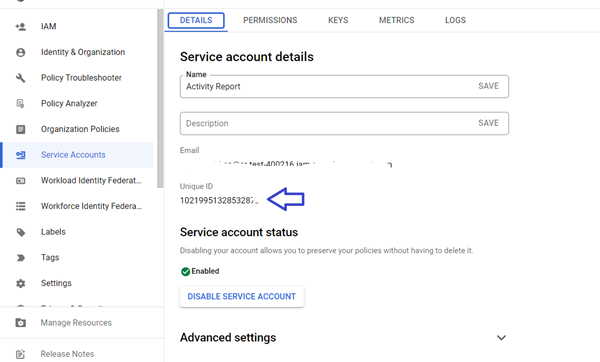This screenshot has height=362, width=600.
Task: Click the Workforce Identity Federation list icon
Action: click(21, 206)
